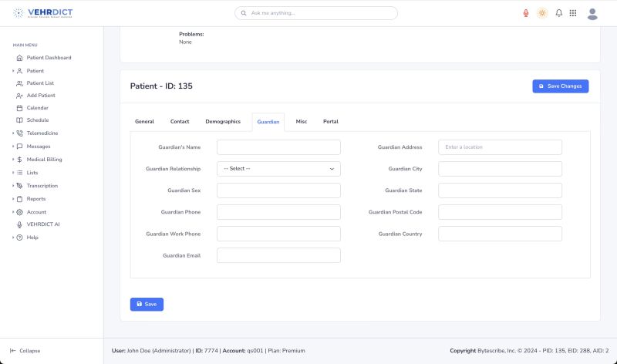Image resolution: width=617 pixels, height=364 pixels.
Task: Open VEHRDICT AI from sidebar
Action: (x=43, y=224)
